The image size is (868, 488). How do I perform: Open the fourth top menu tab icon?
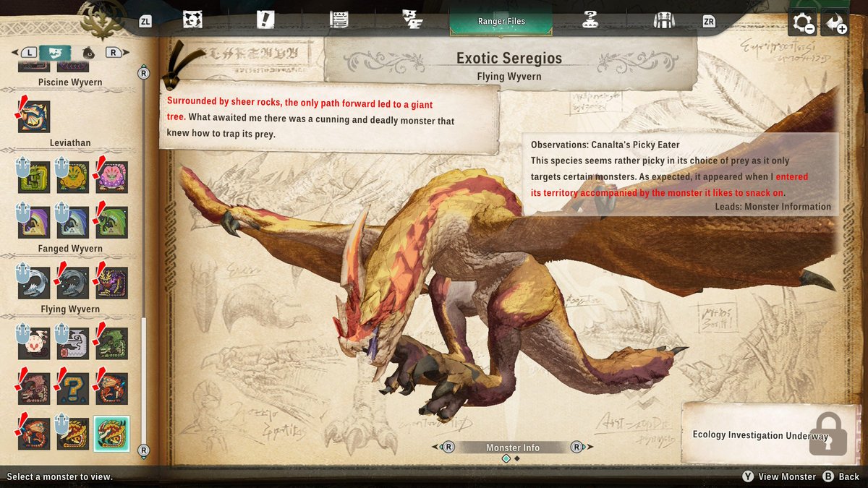[412, 20]
